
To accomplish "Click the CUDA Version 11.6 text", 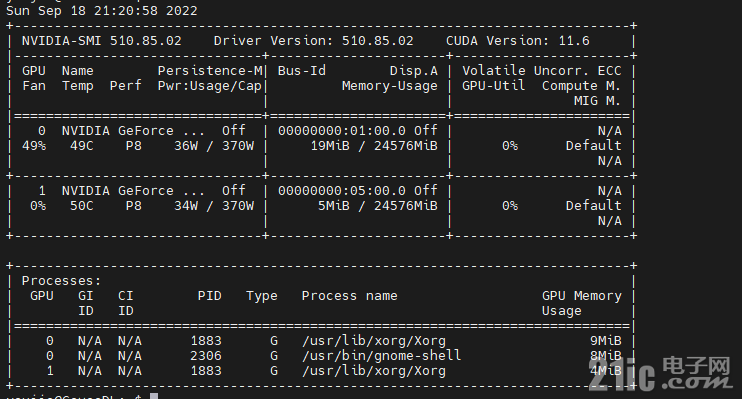I will tap(518, 41).
